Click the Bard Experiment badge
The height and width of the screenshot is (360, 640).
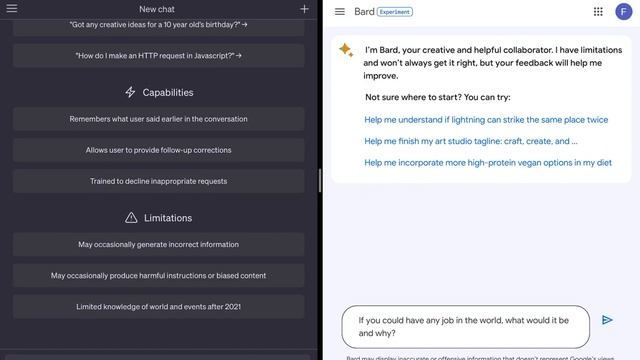click(394, 12)
